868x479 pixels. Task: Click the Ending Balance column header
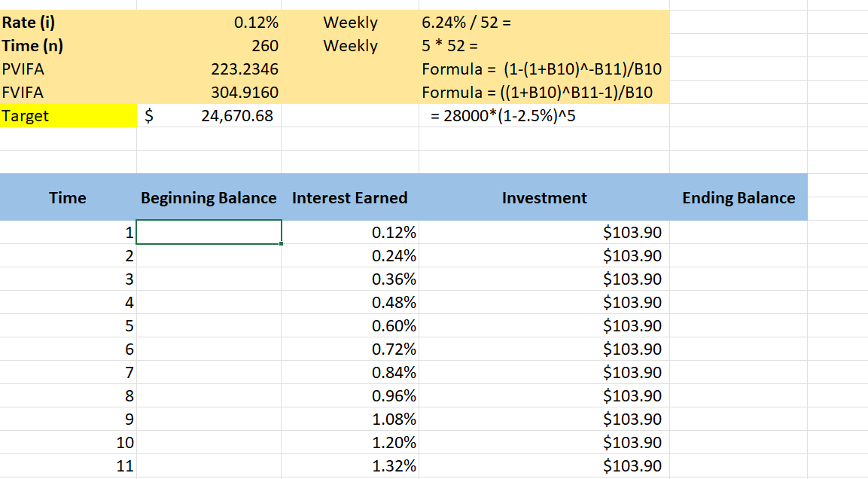pyautogui.click(x=739, y=197)
